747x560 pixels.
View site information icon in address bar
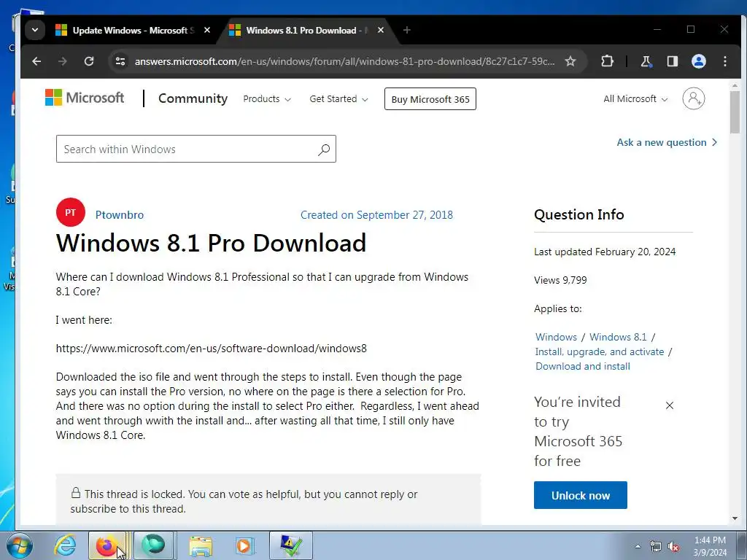(120, 61)
